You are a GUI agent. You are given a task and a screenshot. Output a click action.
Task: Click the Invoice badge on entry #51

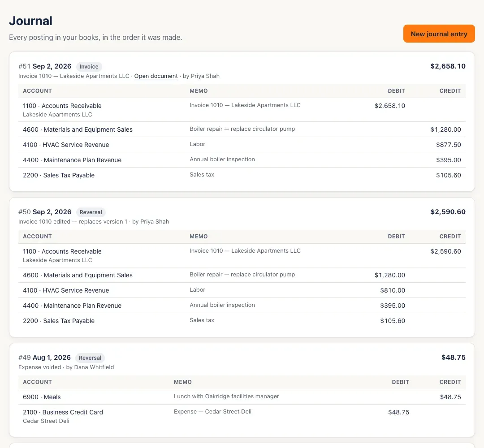[x=89, y=66]
